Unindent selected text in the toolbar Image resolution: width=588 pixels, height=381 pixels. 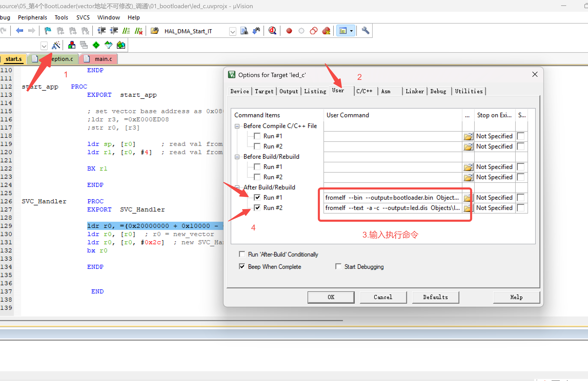click(x=114, y=31)
